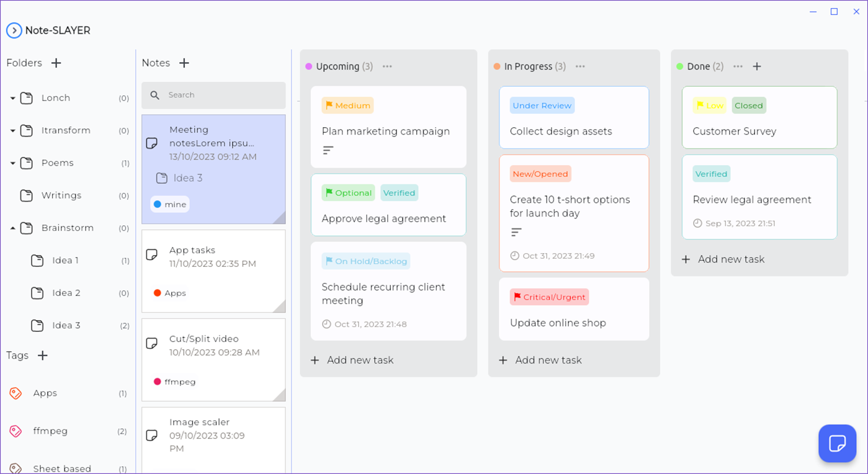
Task: Add a new folder with plus icon
Action: coord(56,63)
